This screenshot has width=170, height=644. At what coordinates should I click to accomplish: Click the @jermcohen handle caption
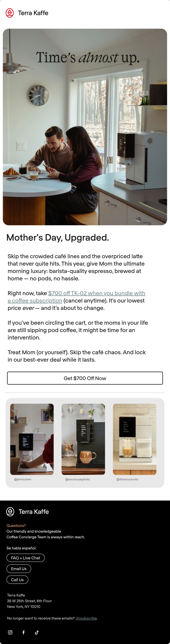click(x=23, y=479)
